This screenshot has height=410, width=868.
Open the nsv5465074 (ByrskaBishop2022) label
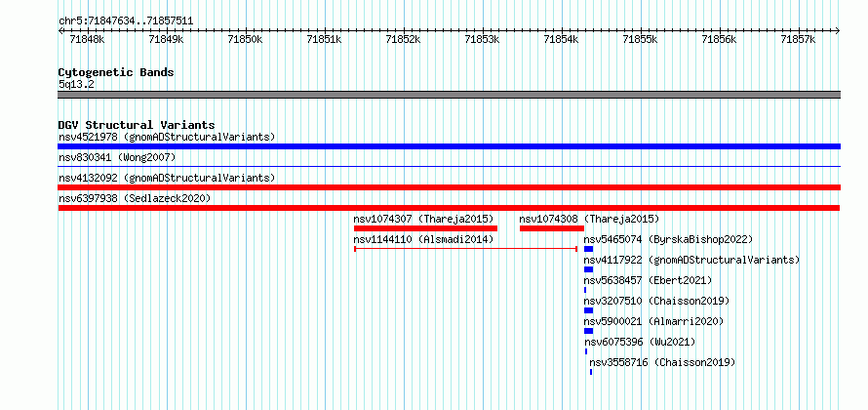click(x=669, y=239)
